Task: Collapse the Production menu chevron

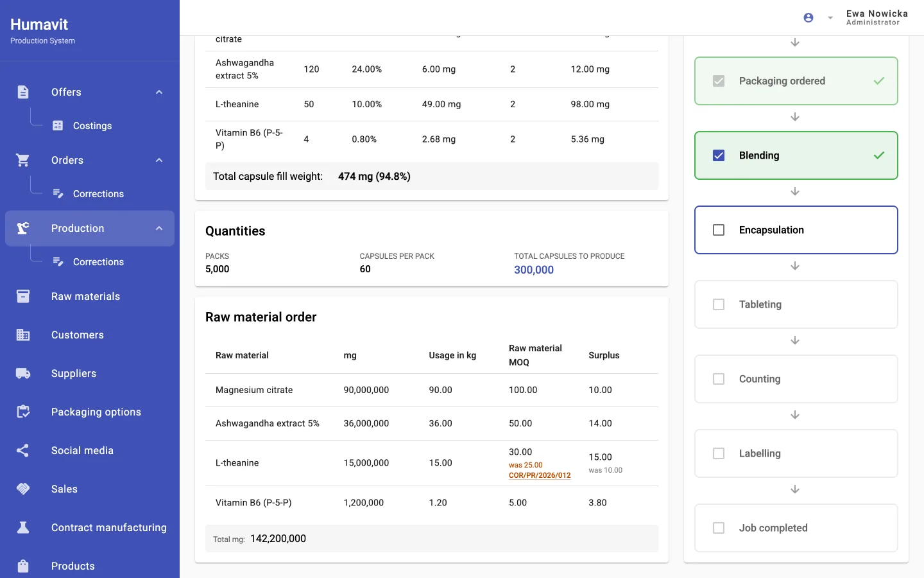Action: point(159,228)
